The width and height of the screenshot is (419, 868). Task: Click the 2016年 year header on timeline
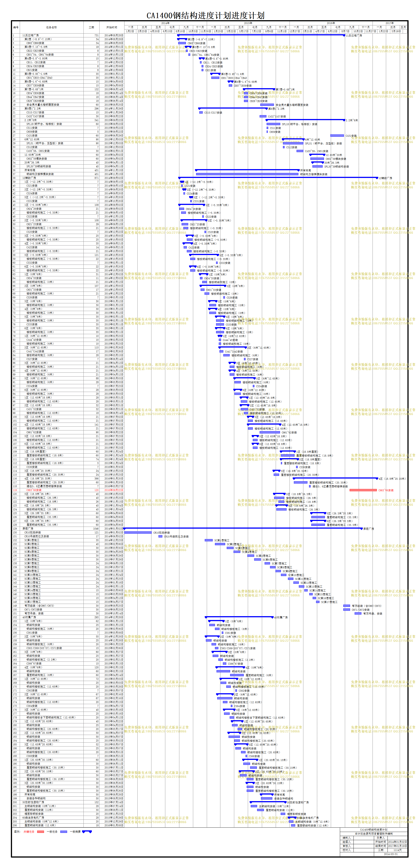(331, 23)
